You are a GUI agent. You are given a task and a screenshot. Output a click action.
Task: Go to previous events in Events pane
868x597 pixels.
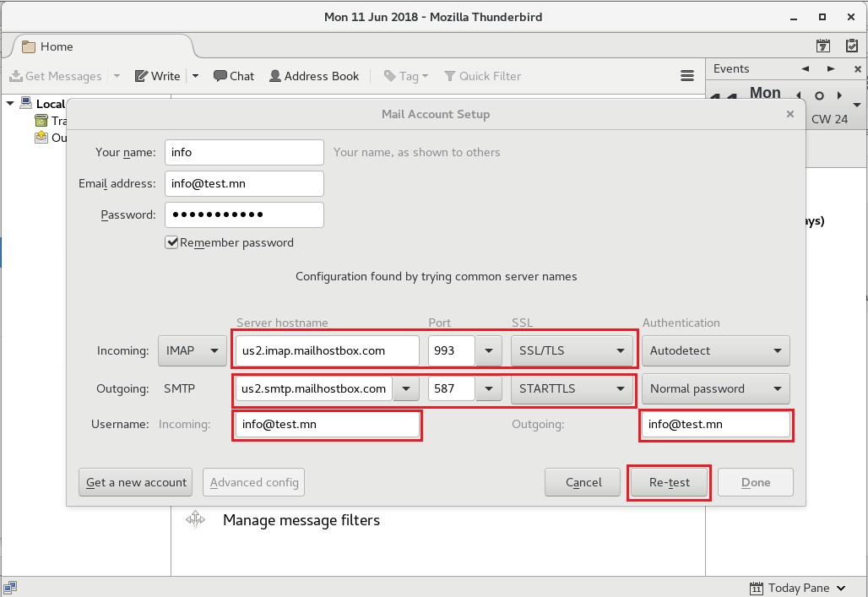point(806,68)
